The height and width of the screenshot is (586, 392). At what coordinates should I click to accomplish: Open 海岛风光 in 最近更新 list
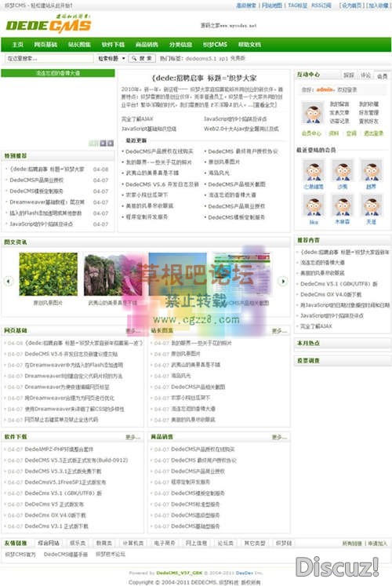[x=219, y=173]
